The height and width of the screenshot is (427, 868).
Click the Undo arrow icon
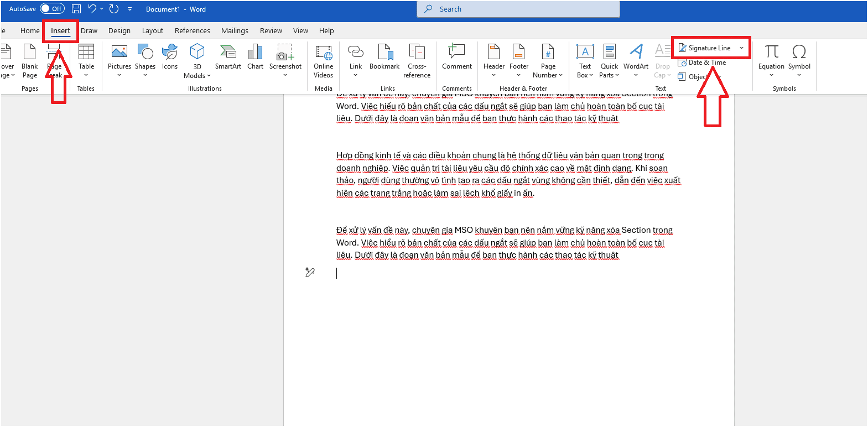92,9
